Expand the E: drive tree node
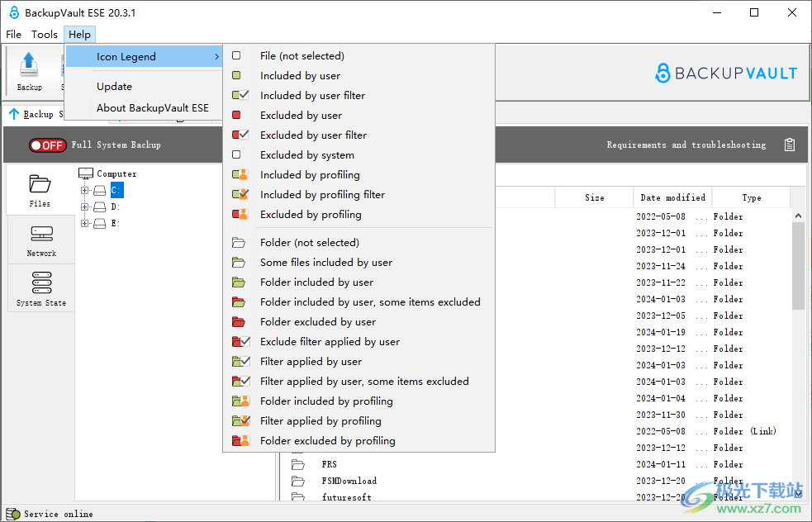812x522 pixels. [84, 224]
